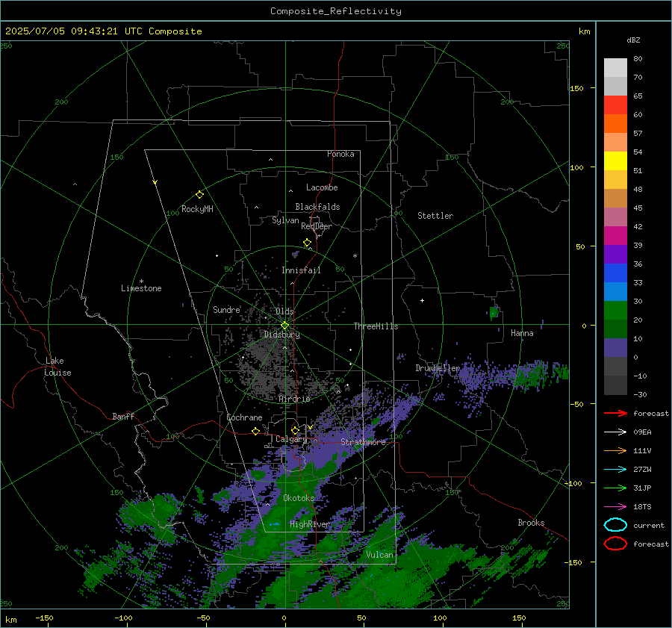Click the Strathmore map label
Viewport: 672px width, 628px height.
(363, 442)
